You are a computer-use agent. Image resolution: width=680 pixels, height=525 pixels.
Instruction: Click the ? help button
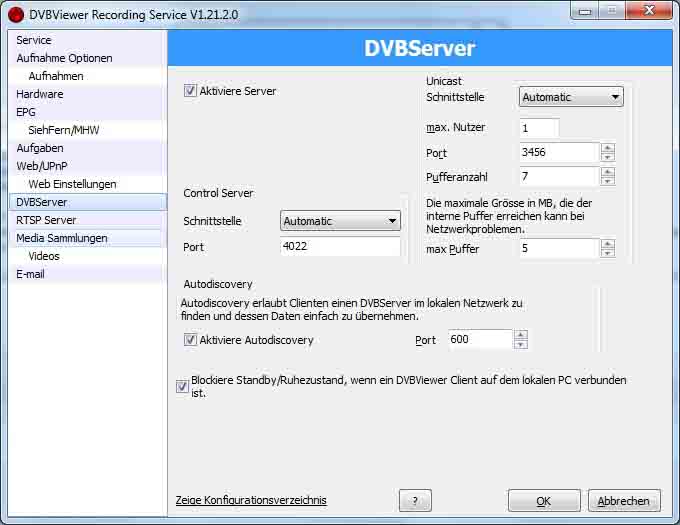415,501
